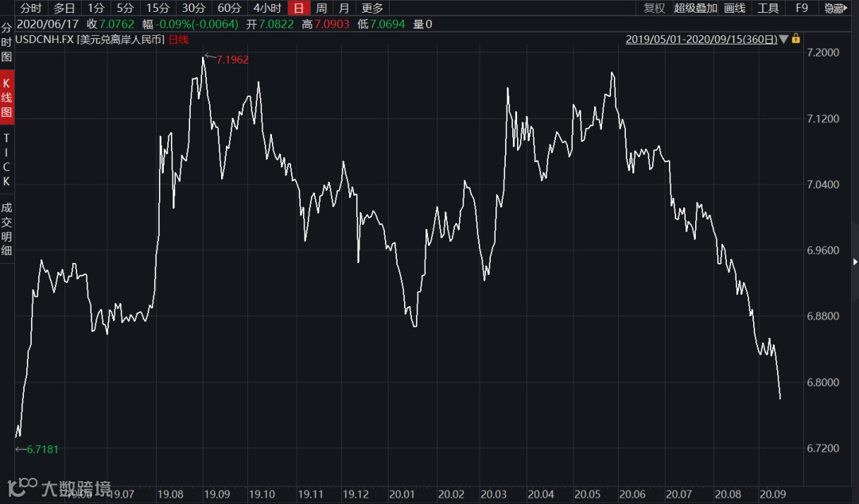This screenshot has width=859, height=504.
Task: Click the low value 7.0694
Action: [387, 24]
